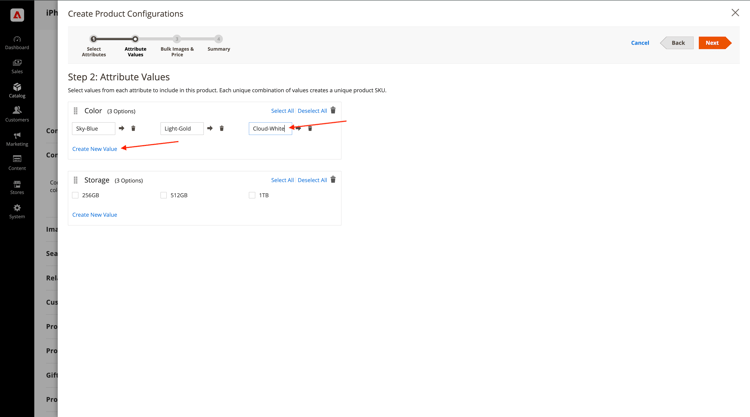Delete the Sky-Blue color value
Viewport: 750px width, 417px height.
click(133, 128)
